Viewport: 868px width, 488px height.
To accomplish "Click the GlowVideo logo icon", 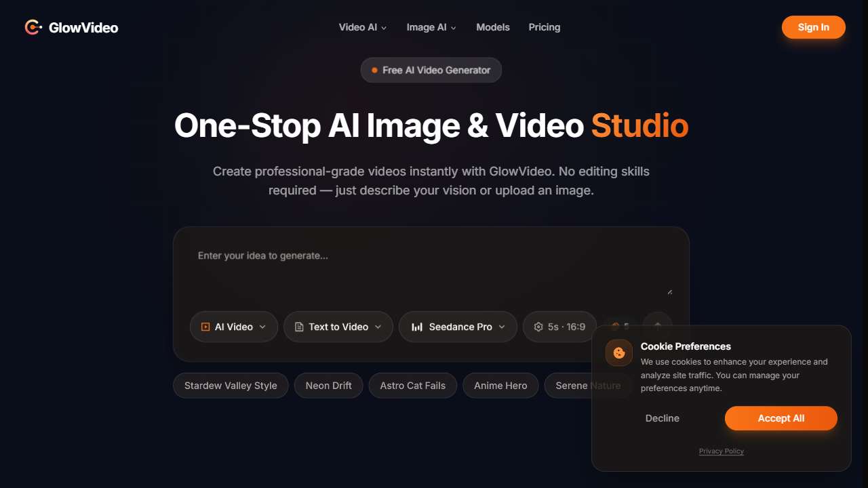I will coord(32,27).
